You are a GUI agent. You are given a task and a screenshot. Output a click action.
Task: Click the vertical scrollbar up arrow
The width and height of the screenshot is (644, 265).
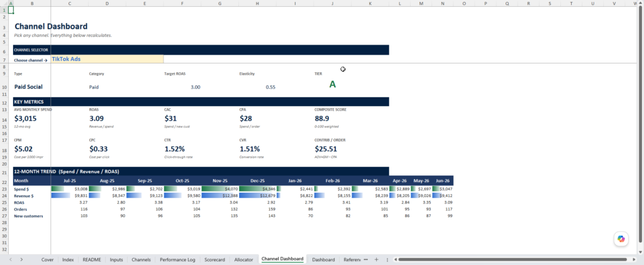(640, 3)
